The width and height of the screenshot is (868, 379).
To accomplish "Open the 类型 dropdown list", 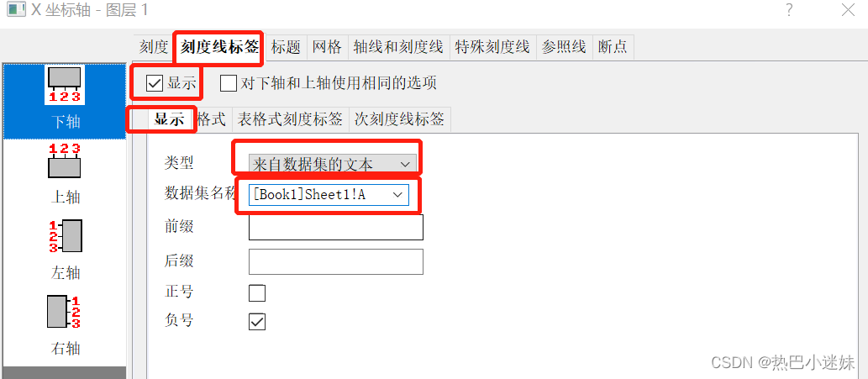I will [x=332, y=164].
